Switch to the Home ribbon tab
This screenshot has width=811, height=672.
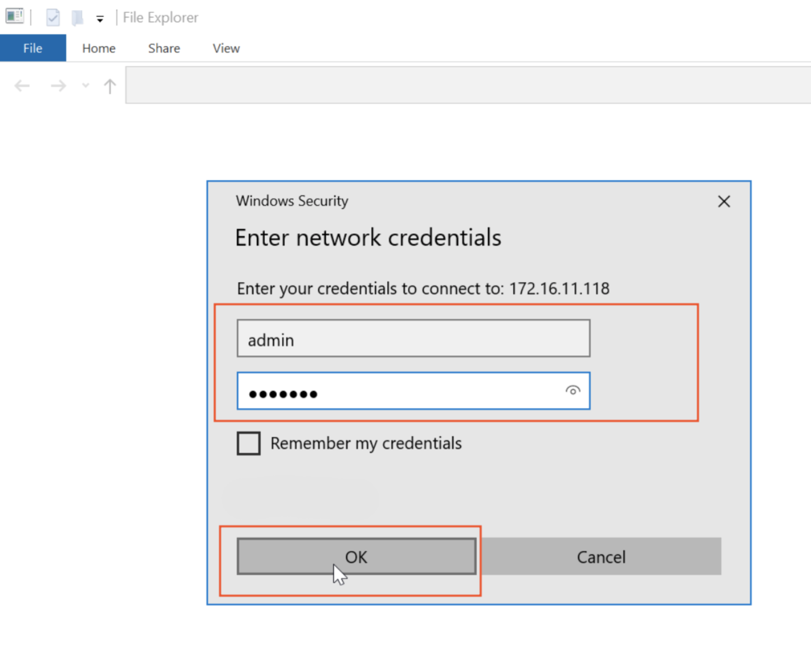tap(99, 48)
